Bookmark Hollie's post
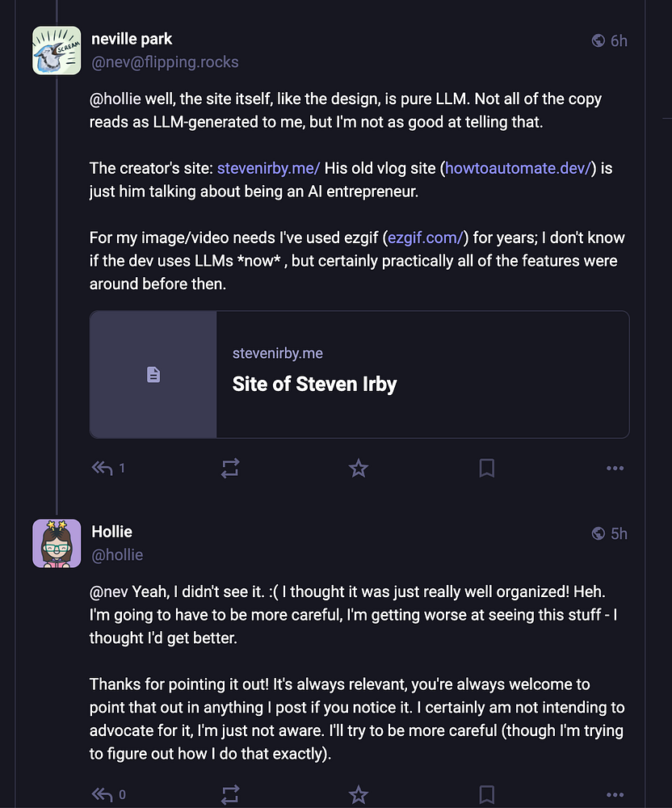 486,794
